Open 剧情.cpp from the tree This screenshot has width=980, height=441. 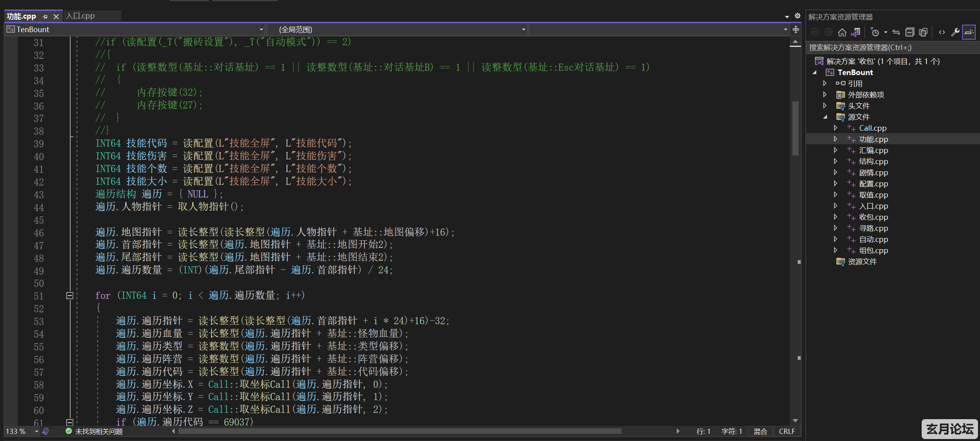pos(873,172)
